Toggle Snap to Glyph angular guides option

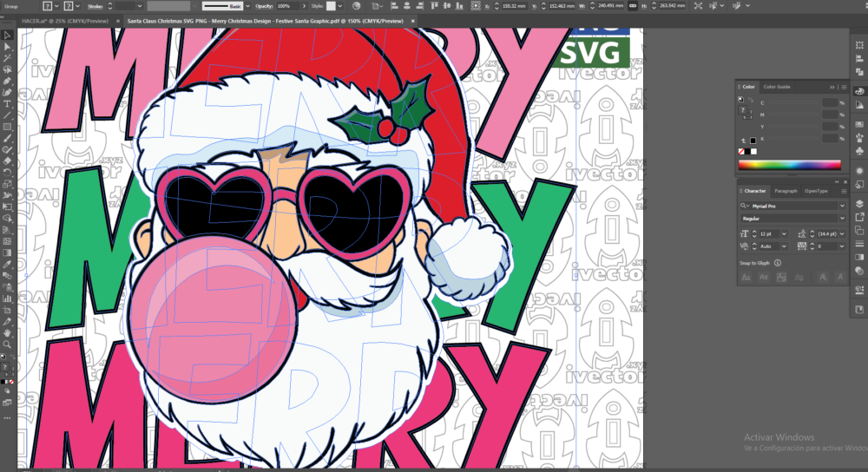coord(823,278)
